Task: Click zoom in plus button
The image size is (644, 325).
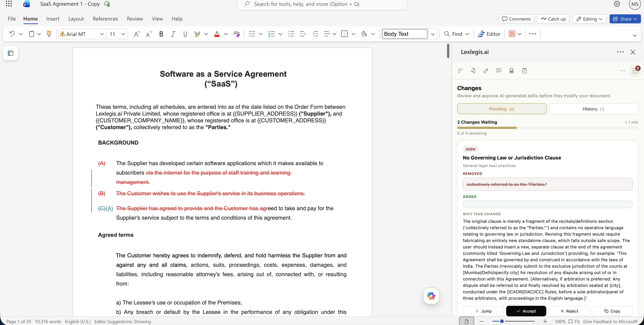Action: 545,321
